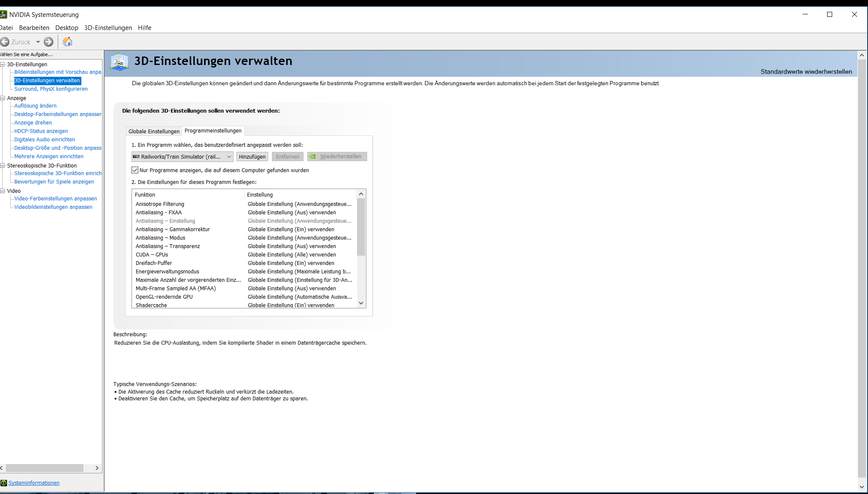
Task: Click the Home icon in toolbar
Action: 67,42
